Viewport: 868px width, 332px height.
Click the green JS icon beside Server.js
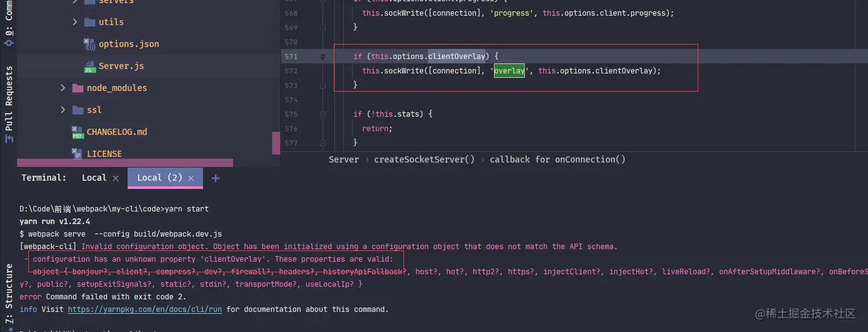89,66
